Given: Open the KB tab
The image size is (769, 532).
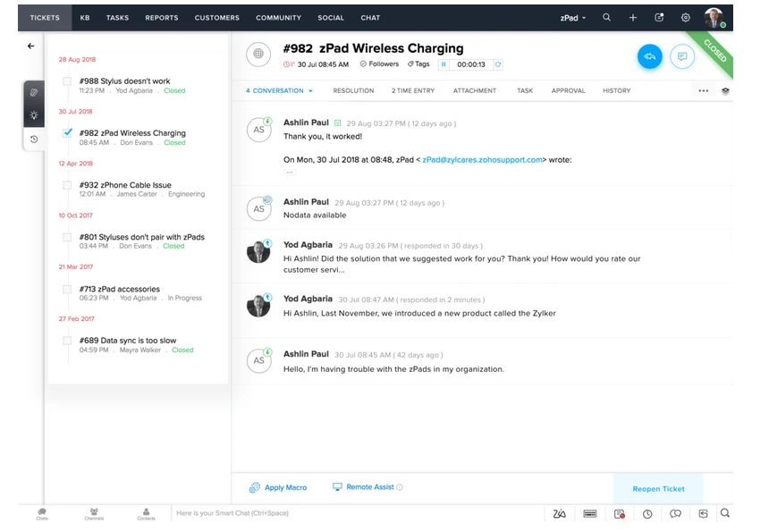Looking at the screenshot, I should pos(85,18).
